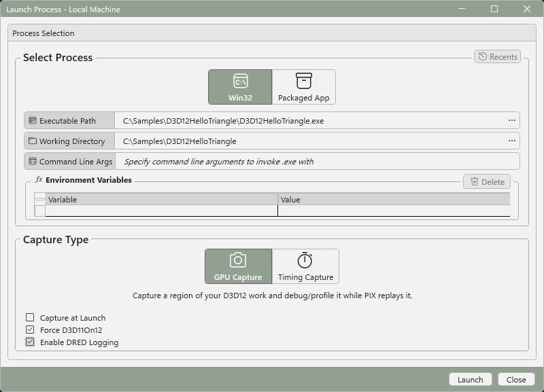Browse for executable path with ellipsis
544x392 pixels.
point(512,121)
